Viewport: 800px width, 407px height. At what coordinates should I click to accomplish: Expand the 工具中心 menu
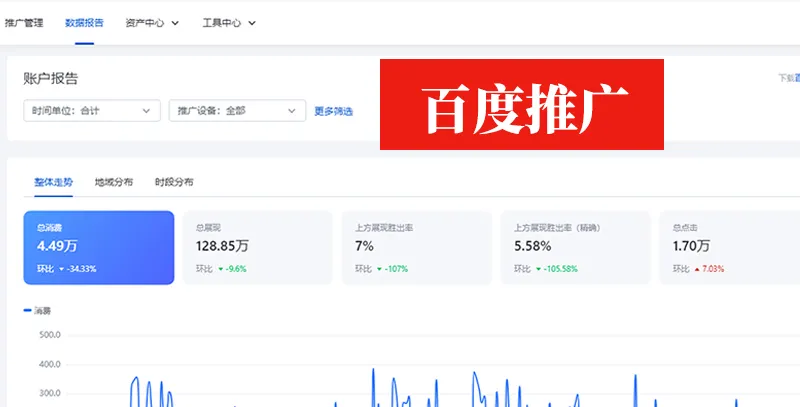[x=228, y=22]
